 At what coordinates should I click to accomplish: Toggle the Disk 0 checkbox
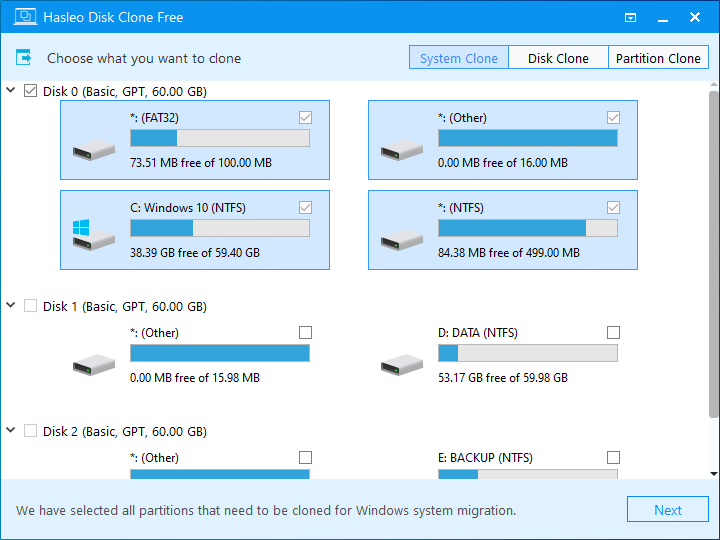(30, 90)
